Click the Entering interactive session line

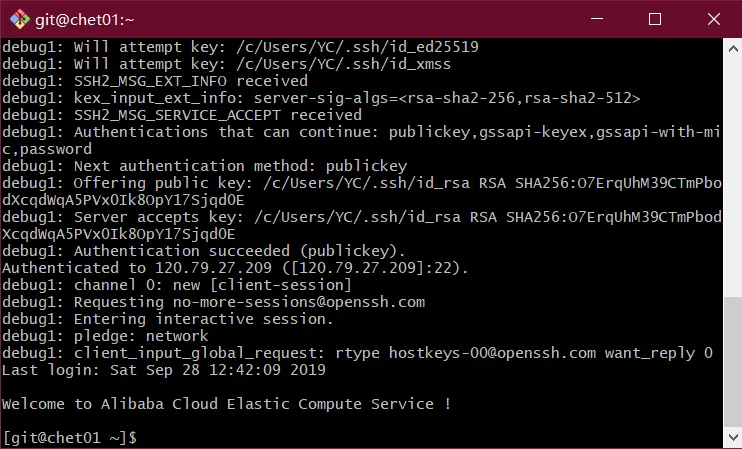point(168,319)
